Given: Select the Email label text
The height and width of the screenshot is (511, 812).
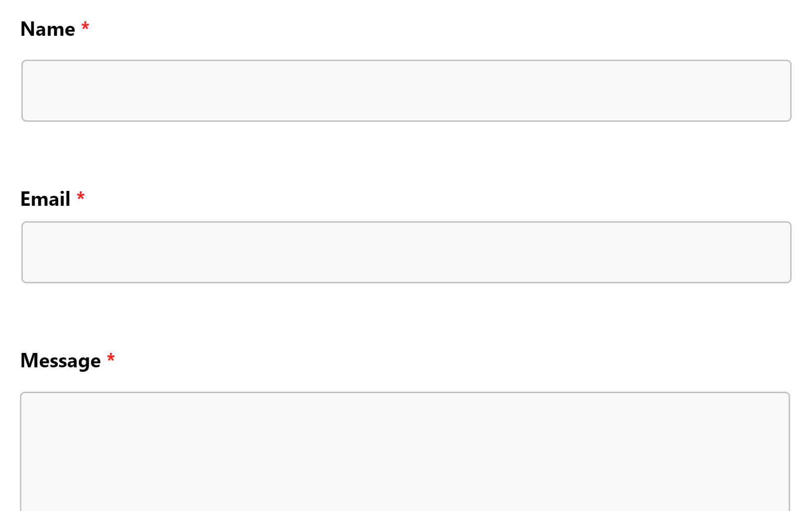Looking at the screenshot, I should pos(45,199).
